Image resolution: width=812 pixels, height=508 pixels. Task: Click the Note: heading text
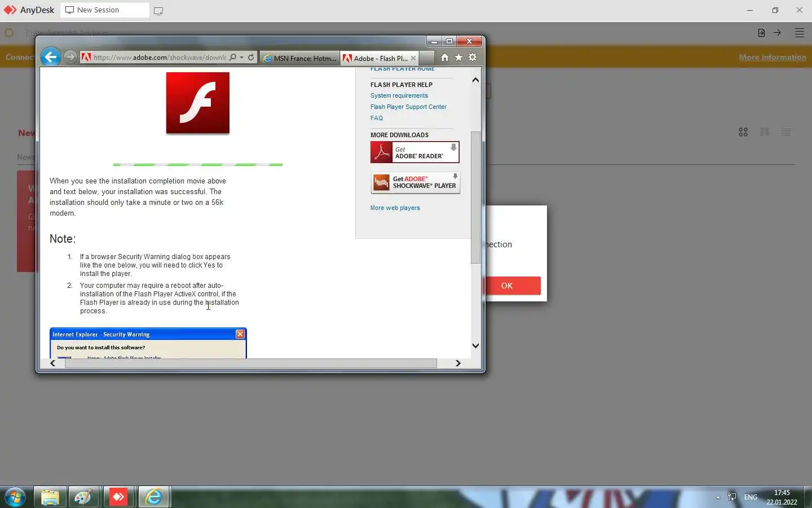click(x=63, y=239)
